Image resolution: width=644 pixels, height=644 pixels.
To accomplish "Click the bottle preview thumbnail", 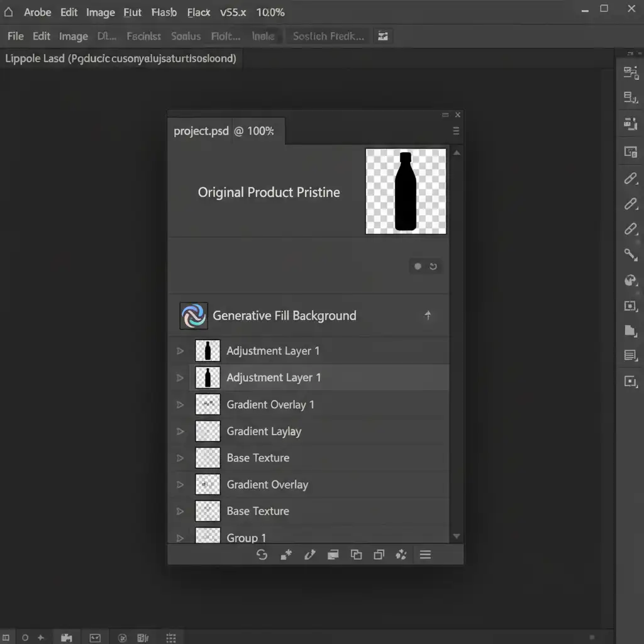I will [406, 191].
